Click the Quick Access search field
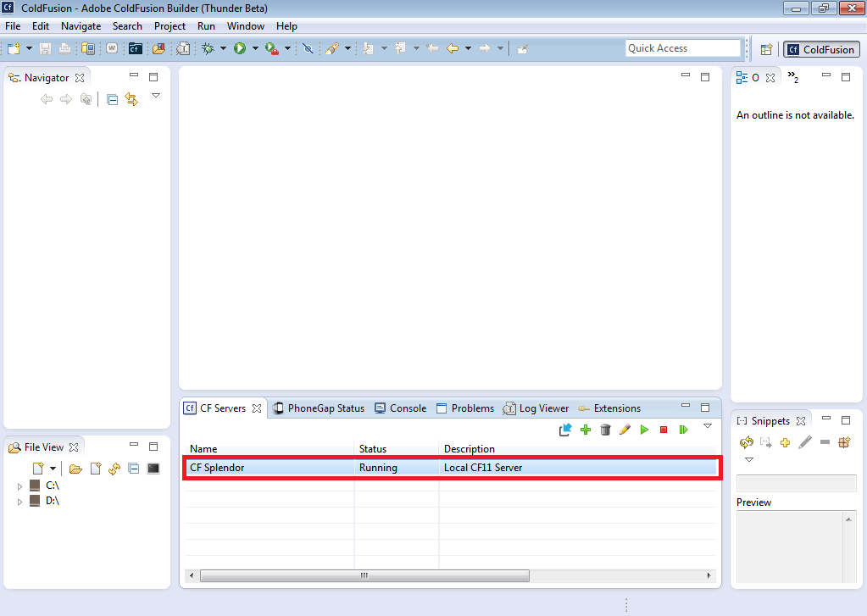The image size is (867, 616). (x=683, y=47)
